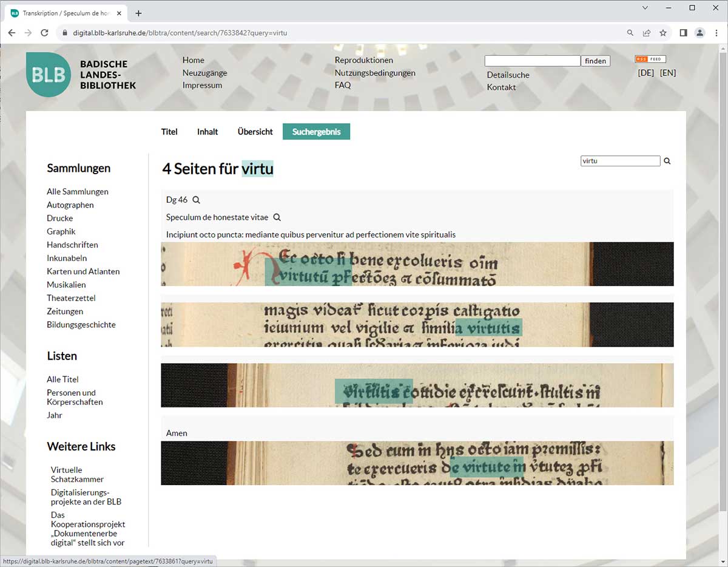Click the BLB logo
Image resolution: width=728 pixels, height=567 pixels.
click(x=48, y=75)
